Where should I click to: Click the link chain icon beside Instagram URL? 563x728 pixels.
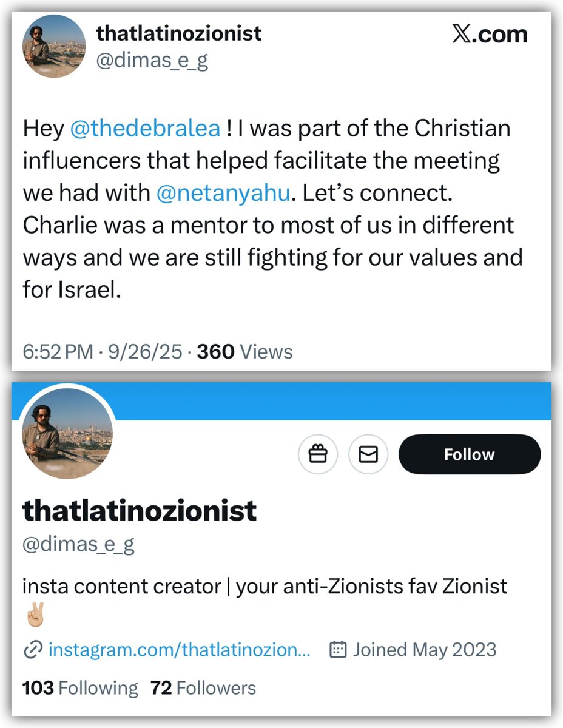pos(31,650)
